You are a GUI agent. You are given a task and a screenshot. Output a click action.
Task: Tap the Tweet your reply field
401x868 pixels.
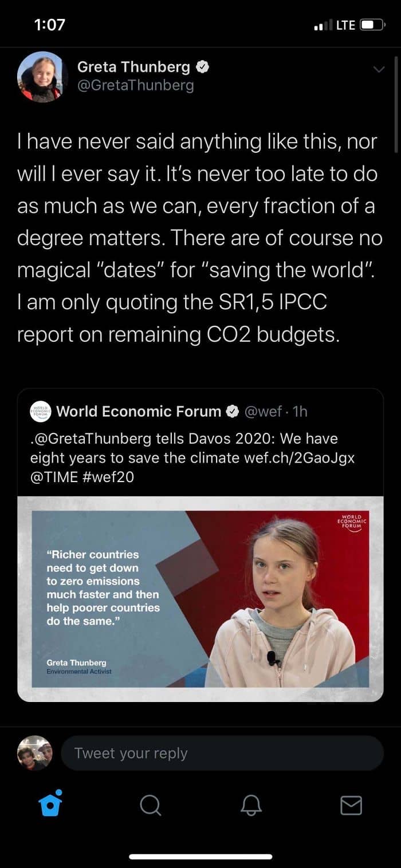(x=222, y=753)
